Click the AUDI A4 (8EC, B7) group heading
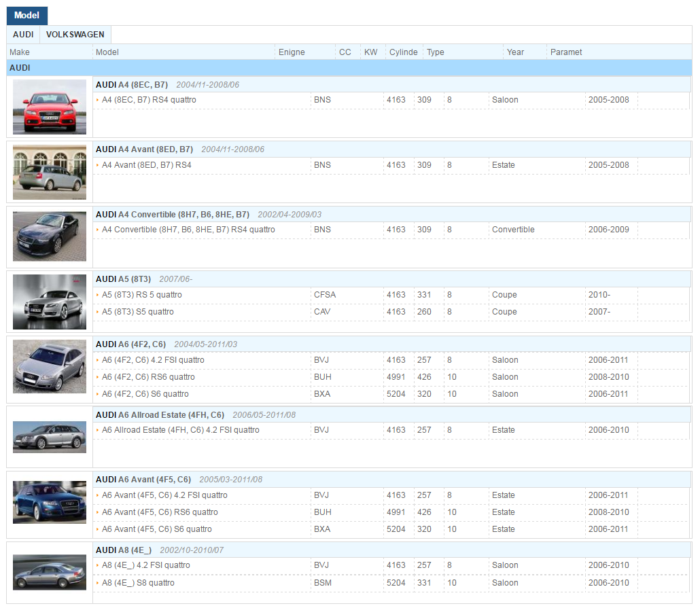Viewport: 700px width, 606px height. pyautogui.click(x=132, y=85)
